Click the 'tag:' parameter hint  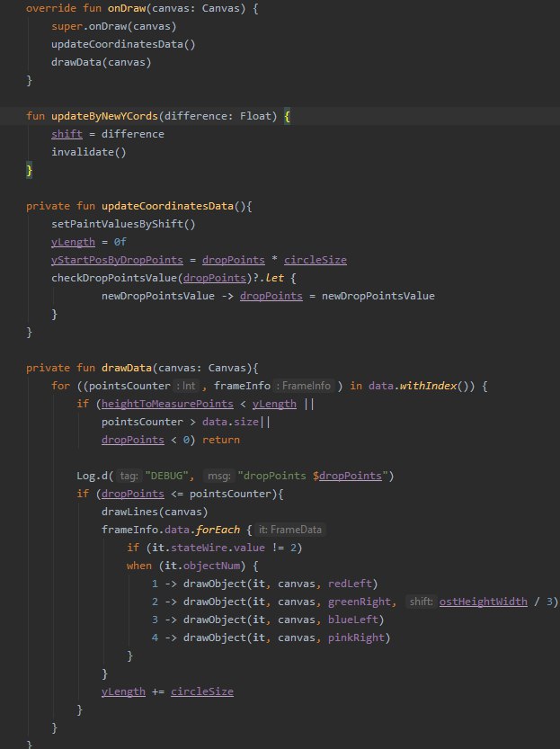point(129,476)
